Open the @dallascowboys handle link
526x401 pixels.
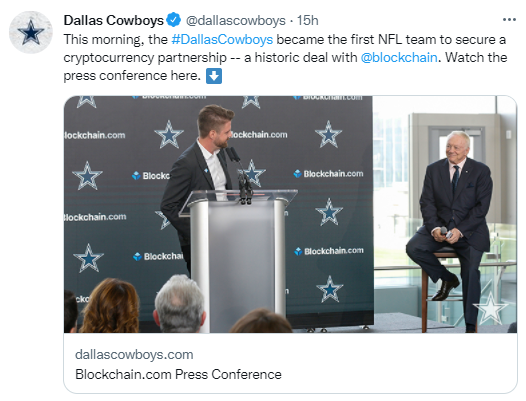coord(235,21)
